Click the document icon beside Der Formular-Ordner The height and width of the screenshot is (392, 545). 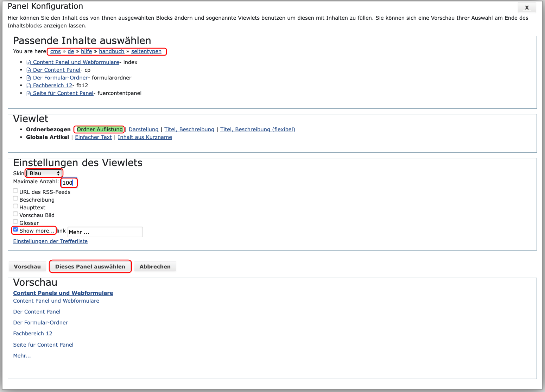pos(29,78)
